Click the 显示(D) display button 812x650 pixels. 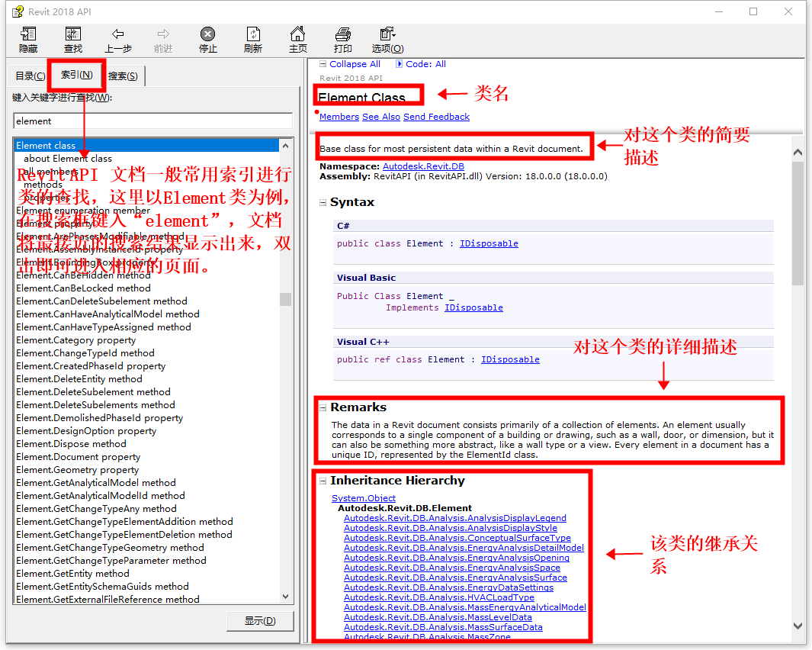(260, 620)
